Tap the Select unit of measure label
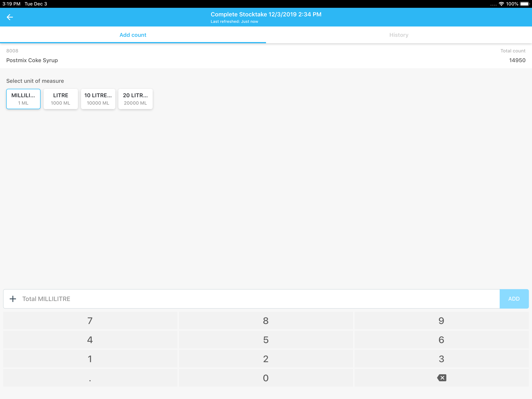Viewport: 532px width, 399px height. [x=35, y=81]
